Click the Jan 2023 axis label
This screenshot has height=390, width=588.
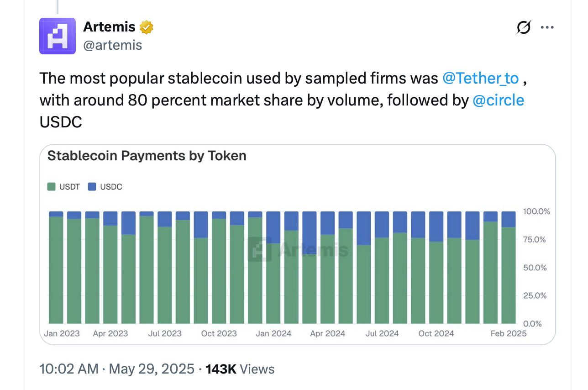(61, 333)
